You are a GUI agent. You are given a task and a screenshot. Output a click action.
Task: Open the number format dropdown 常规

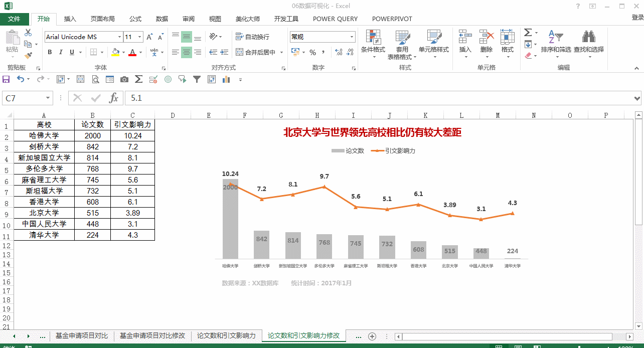pyautogui.click(x=352, y=37)
